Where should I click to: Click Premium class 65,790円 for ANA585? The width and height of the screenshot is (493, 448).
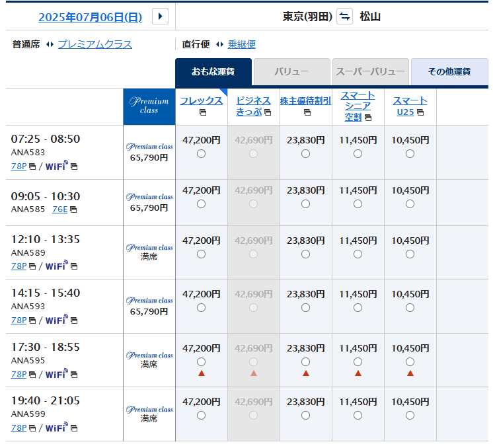coord(149,203)
